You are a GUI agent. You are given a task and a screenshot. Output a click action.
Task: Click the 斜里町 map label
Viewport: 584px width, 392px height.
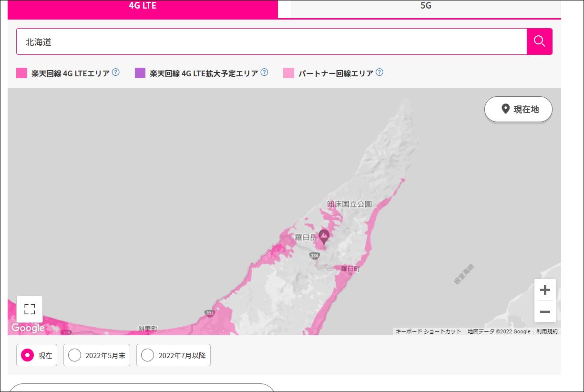(147, 329)
